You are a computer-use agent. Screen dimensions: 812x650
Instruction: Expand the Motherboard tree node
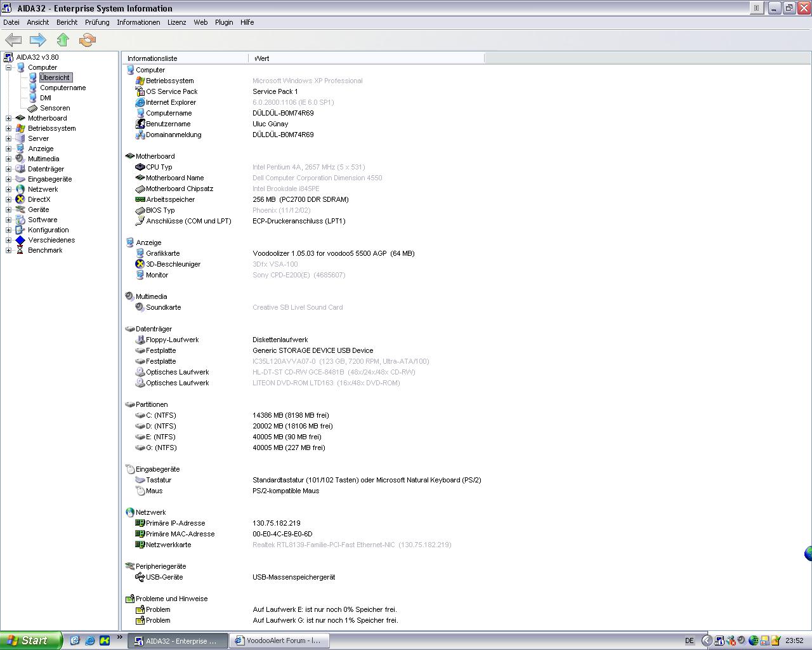pos(9,118)
